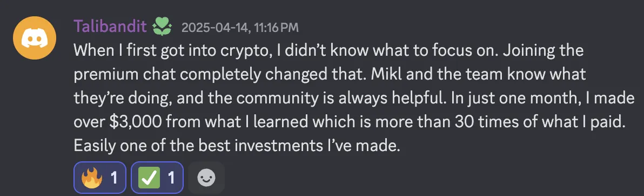Click the count number beside checkmark reaction
The width and height of the screenshot is (644, 196).
coord(171,178)
